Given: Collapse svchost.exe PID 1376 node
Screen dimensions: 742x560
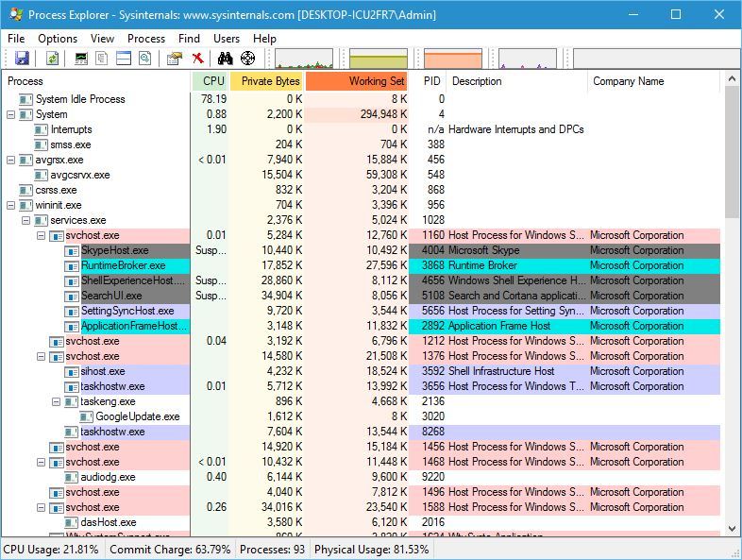Looking at the screenshot, I should pyautogui.click(x=42, y=356).
